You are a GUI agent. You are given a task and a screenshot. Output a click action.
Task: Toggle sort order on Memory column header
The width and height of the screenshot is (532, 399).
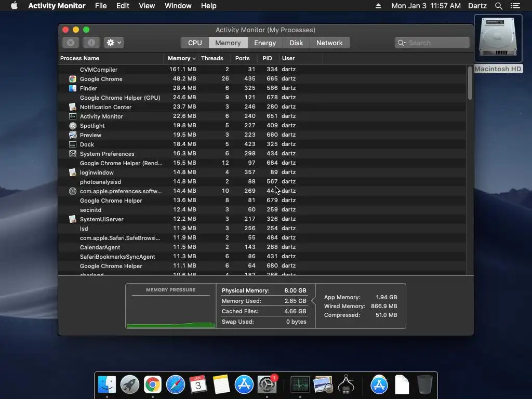point(181,58)
